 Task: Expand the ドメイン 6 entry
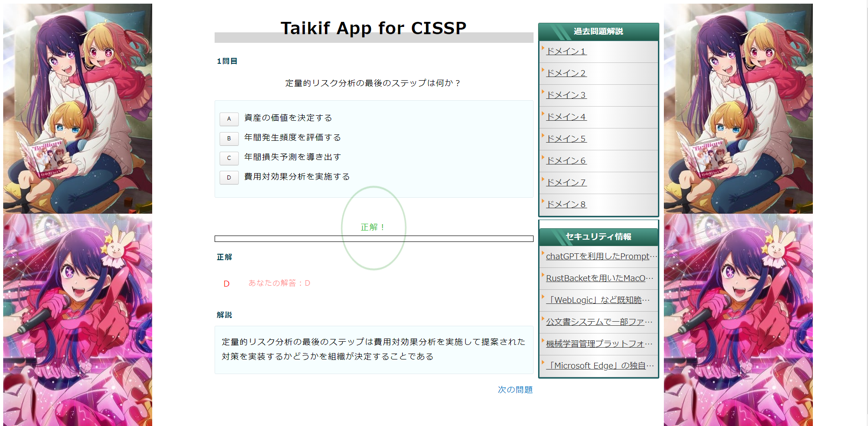coord(566,160)
